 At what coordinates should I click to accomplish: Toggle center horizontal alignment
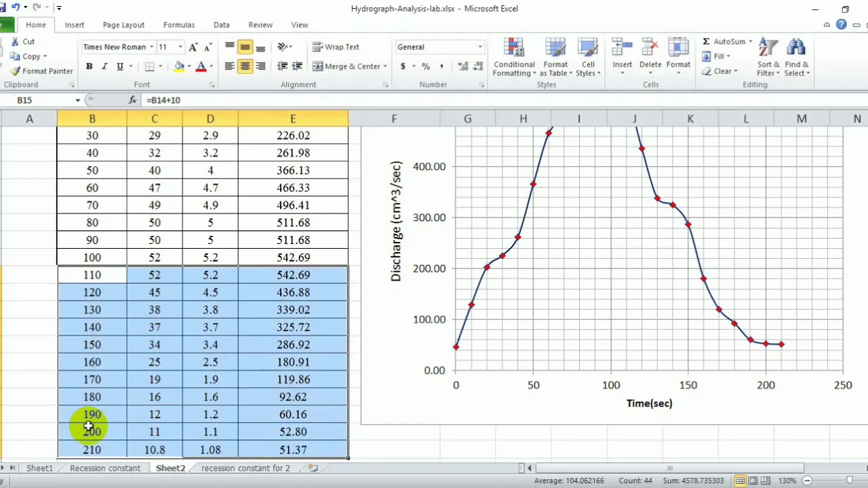[245, 66]
